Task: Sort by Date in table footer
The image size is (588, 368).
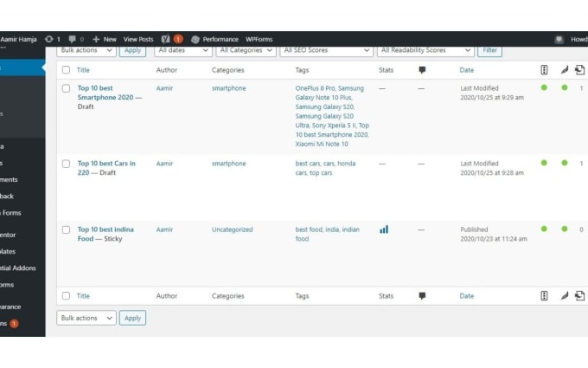Action: click(466, 296)
